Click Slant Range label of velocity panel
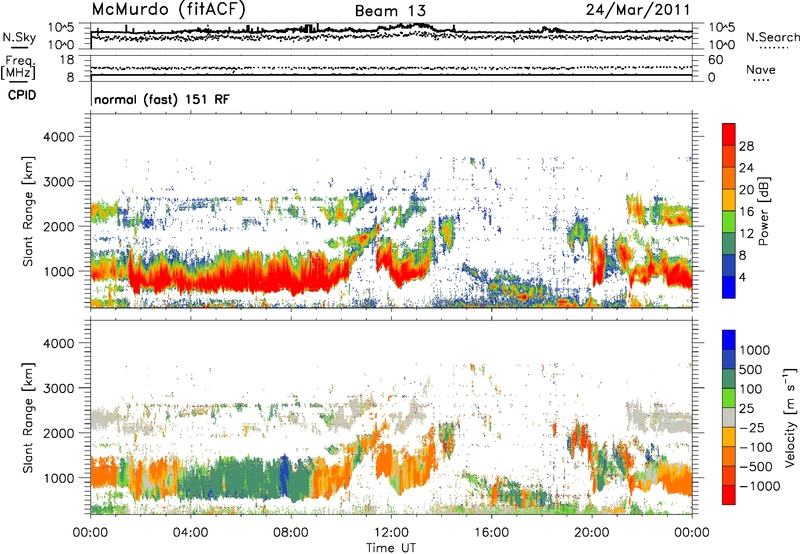Viewport: 800px width, 554px height. click(28, 417)
